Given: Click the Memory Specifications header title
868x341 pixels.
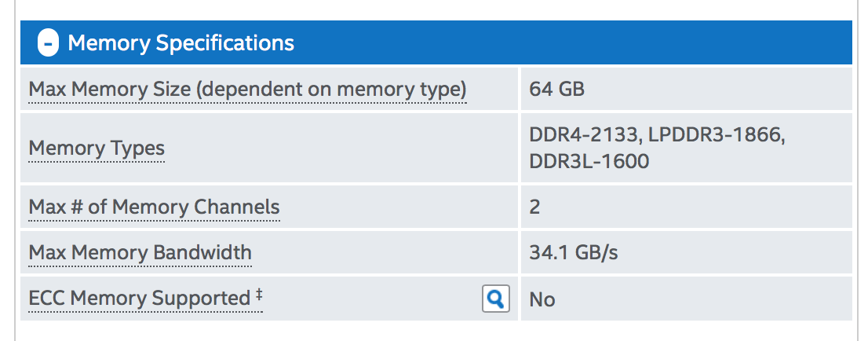Looking at the screenshot, I should [x=181, y=42].
